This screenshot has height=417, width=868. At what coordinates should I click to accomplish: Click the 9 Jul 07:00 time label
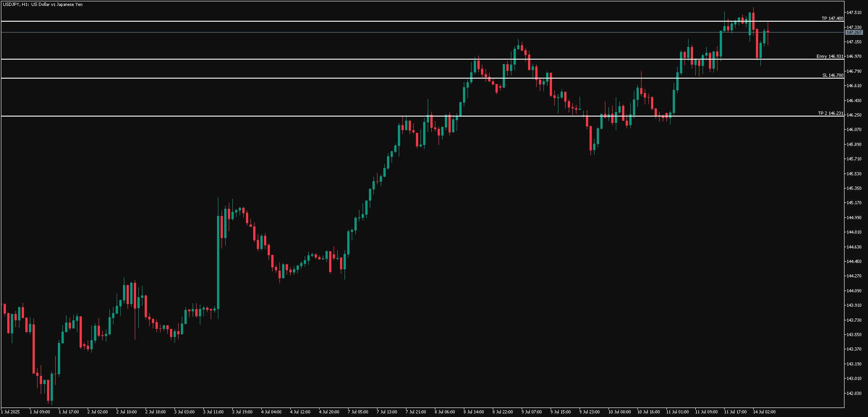click(532, 412)
